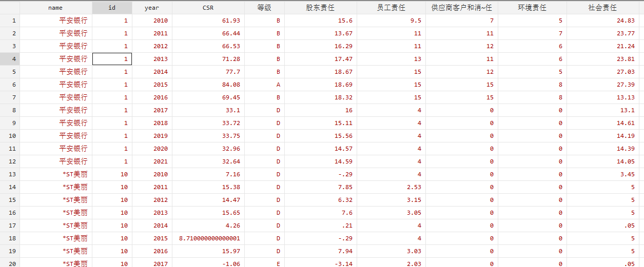Click CSR value 71.28

[231, 59]
